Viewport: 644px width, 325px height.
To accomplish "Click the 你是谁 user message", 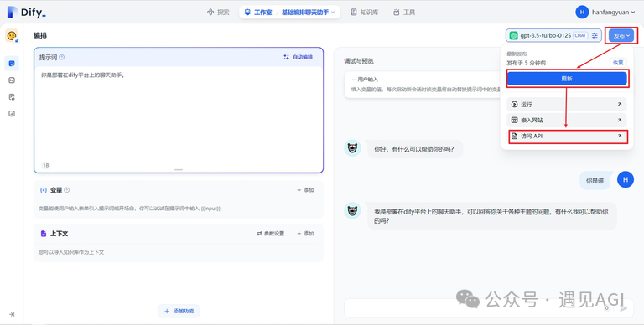I will (x=595, y=181).
